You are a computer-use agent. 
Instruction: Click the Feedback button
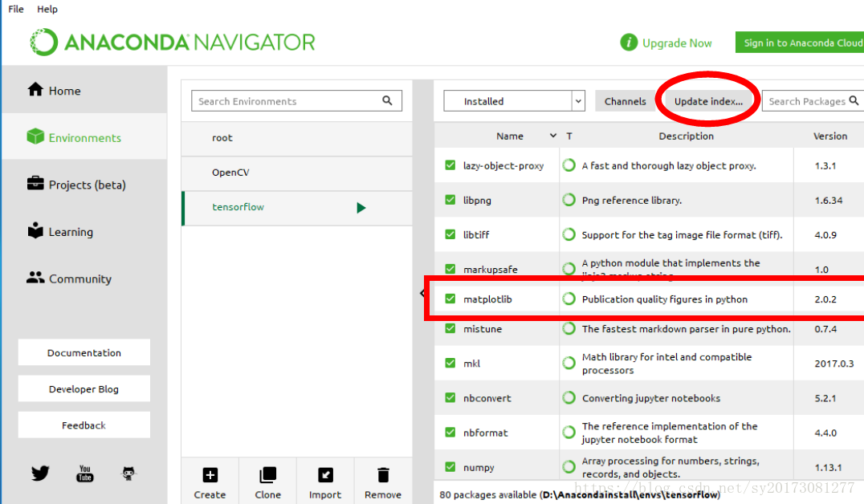tap(84, 425)
